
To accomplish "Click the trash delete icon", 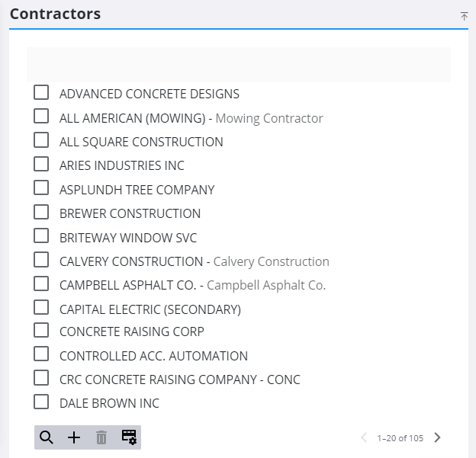I will [101, 437].
